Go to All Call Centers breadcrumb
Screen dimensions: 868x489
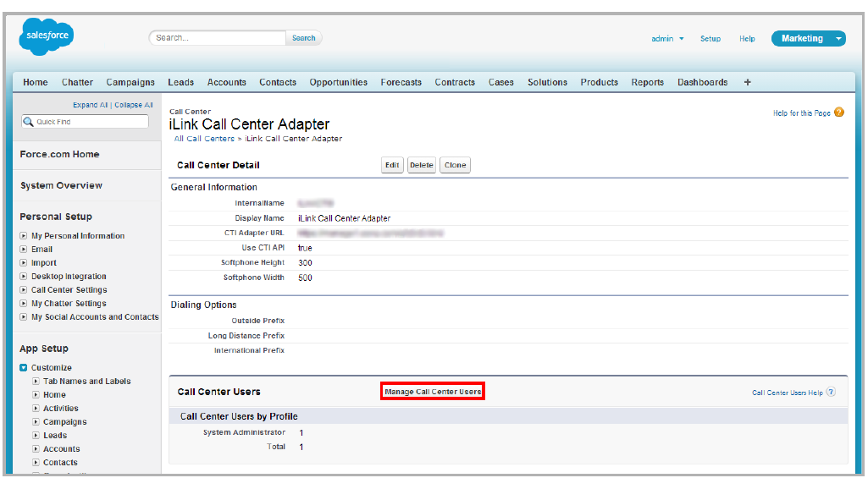pyautogui.click(x=204, y=139)
